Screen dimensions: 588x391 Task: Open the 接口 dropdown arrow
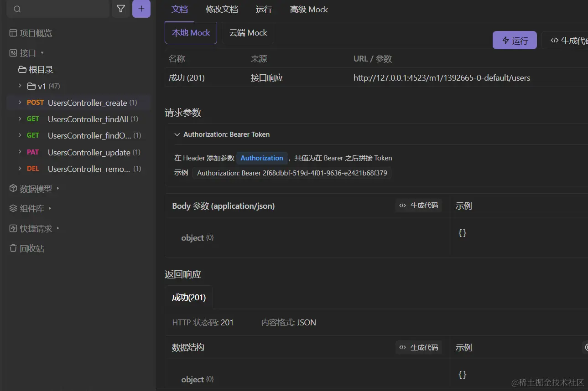(42, 53)
